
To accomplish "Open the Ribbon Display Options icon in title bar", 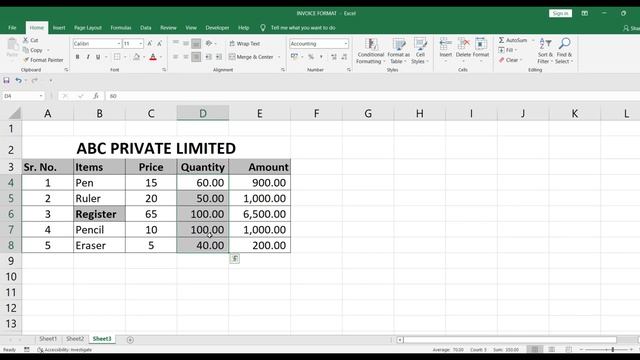I will click(584, 13).
